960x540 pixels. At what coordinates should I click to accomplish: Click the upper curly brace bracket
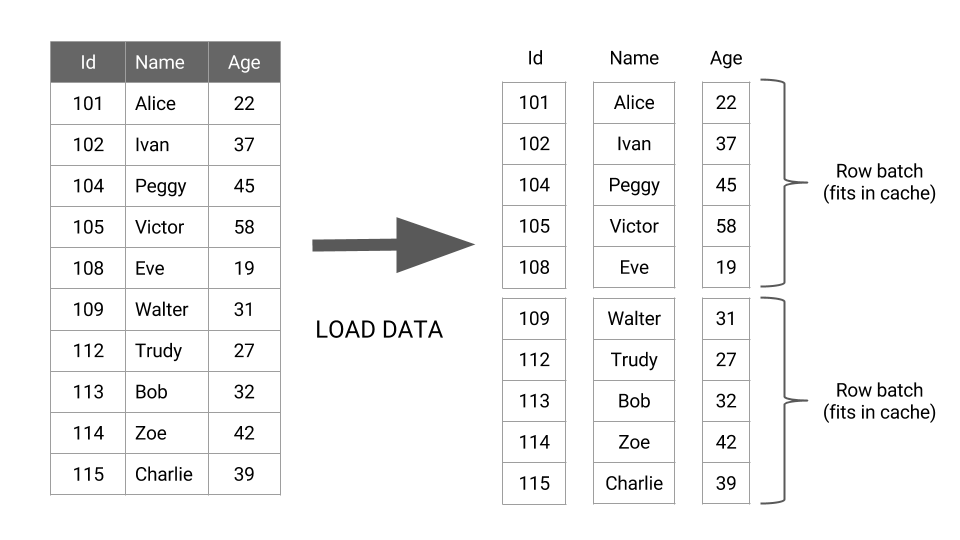(783, 183)
